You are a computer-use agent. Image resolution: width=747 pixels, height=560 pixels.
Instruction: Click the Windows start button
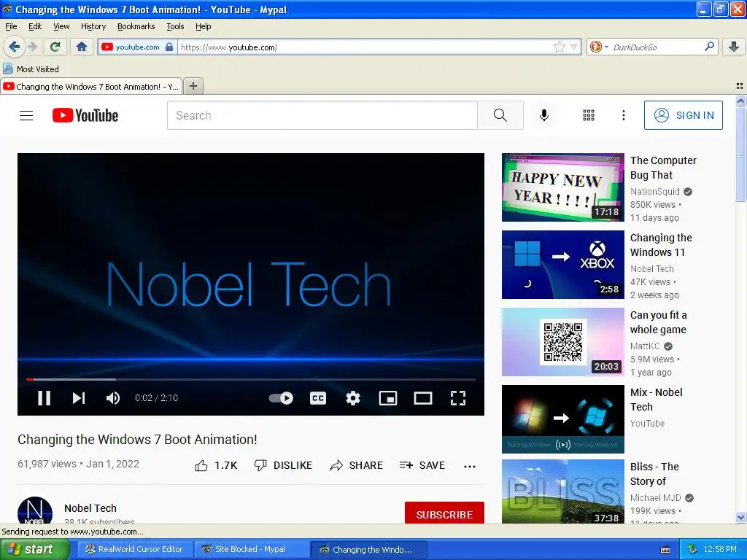pos(35,550)
